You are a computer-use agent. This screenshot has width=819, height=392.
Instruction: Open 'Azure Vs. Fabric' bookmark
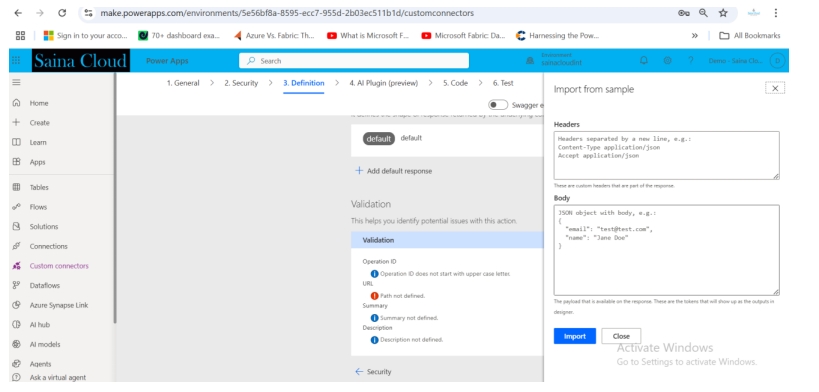click(274, 36)
